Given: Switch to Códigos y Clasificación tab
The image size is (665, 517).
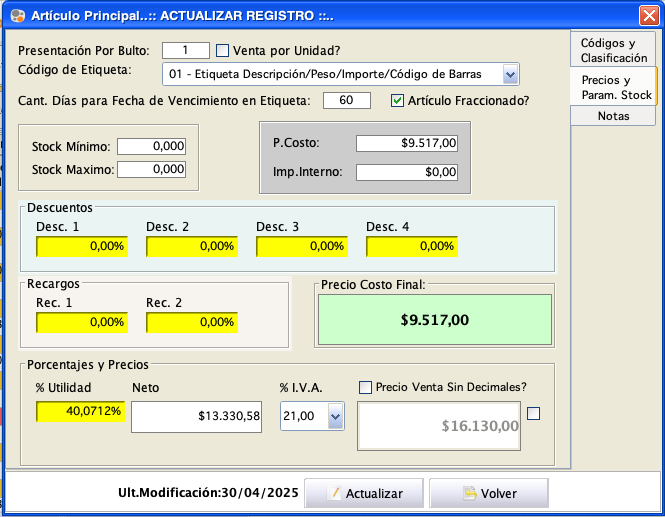Looking at the screenshot, I should point(614,50).
